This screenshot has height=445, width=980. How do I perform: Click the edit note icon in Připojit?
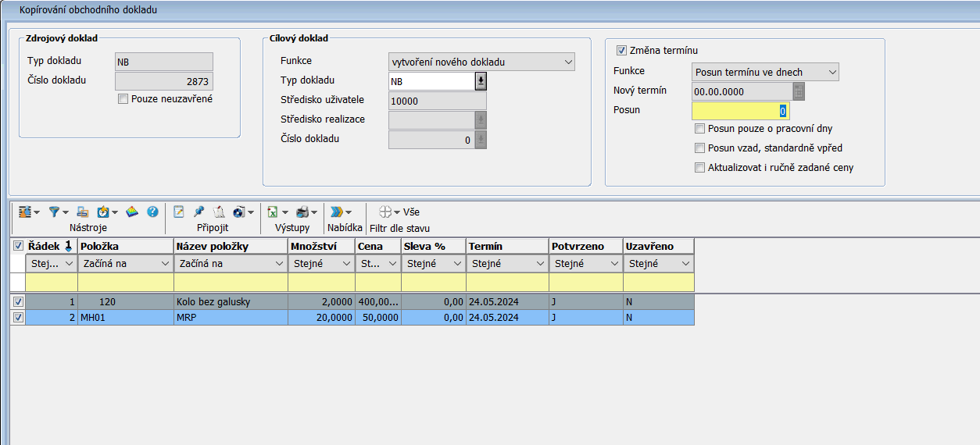coord(179,212)
